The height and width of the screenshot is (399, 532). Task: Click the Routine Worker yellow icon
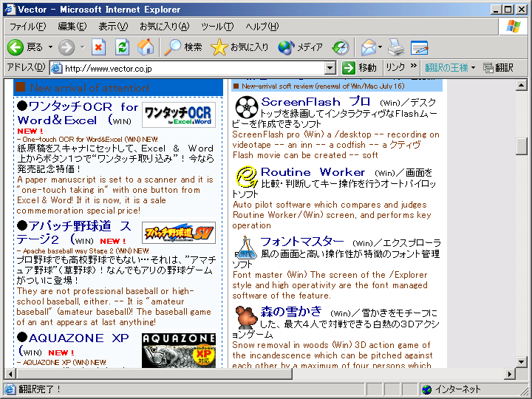tap(247, 177)
